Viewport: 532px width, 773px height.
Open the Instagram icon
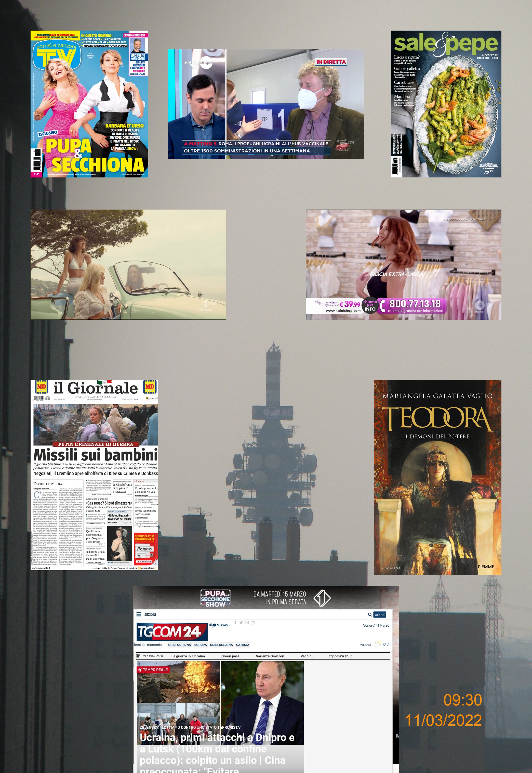tap(247, 623)
